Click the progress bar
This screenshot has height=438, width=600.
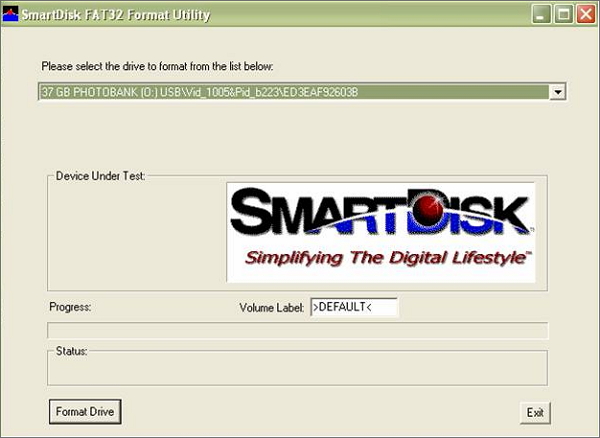pos(297,331)
